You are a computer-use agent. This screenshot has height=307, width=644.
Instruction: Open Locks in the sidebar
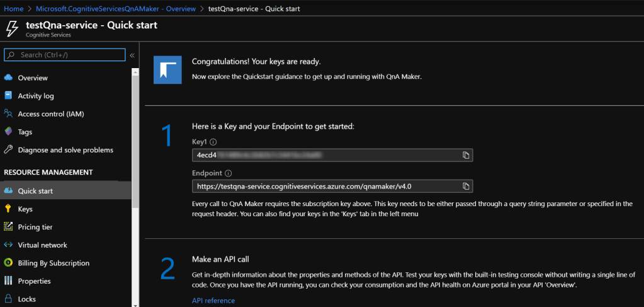pos(27,299)
